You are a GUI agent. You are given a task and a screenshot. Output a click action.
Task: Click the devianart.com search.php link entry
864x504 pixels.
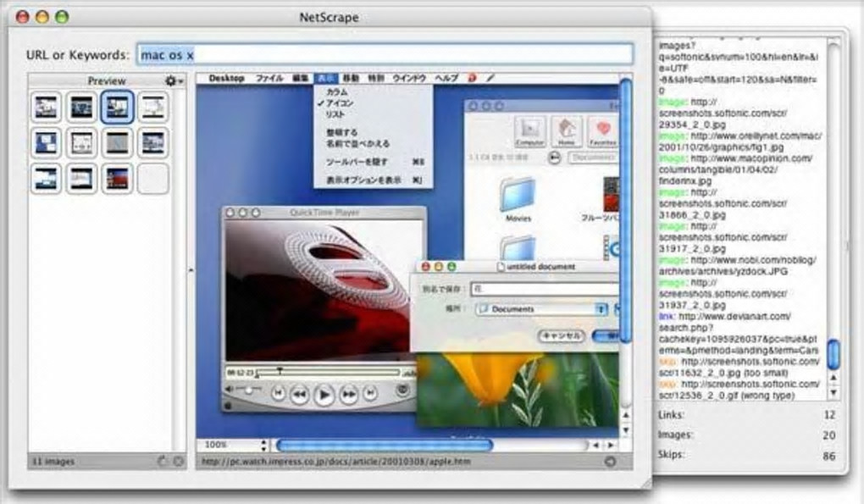738,333
